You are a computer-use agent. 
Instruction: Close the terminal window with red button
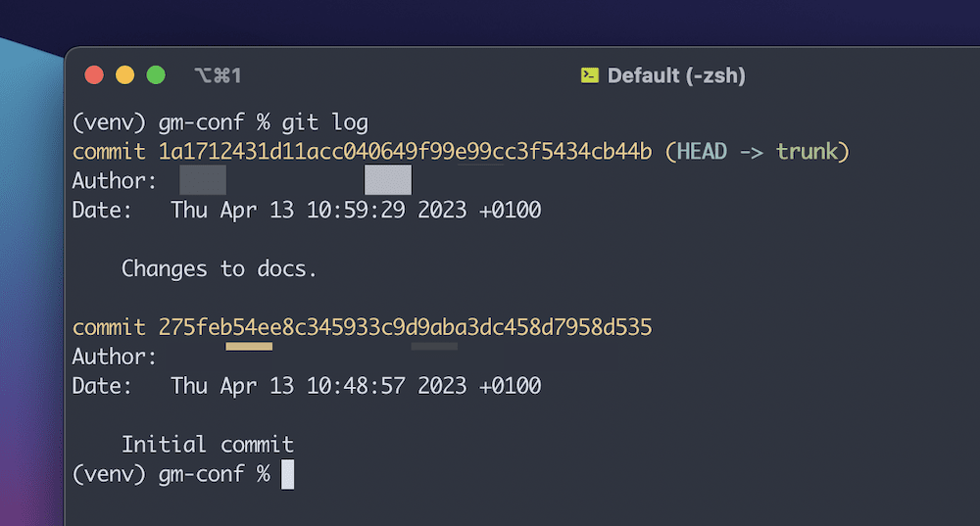[x=95, y=75]
